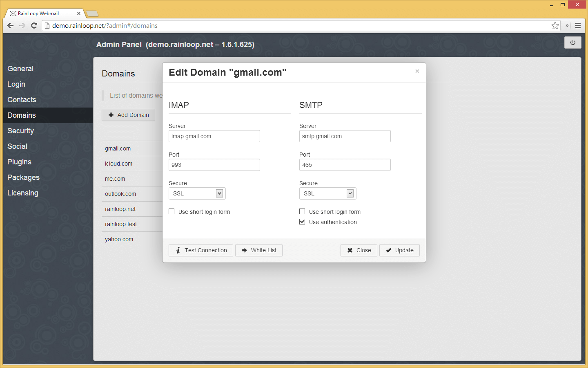Image resolution: width=588 pixels, height=368 pixels.
Task: Select rainloop.test in domain list
Action: pyautogui.click(x=121, y=224)
